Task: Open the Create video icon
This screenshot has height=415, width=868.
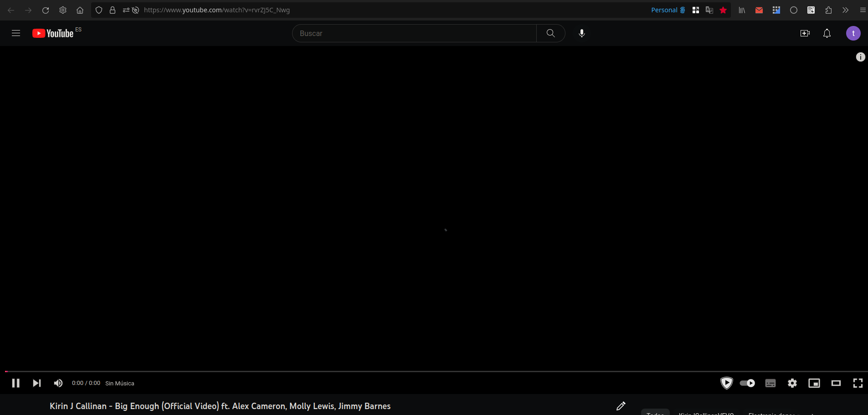Action: [x=806, y=33]
